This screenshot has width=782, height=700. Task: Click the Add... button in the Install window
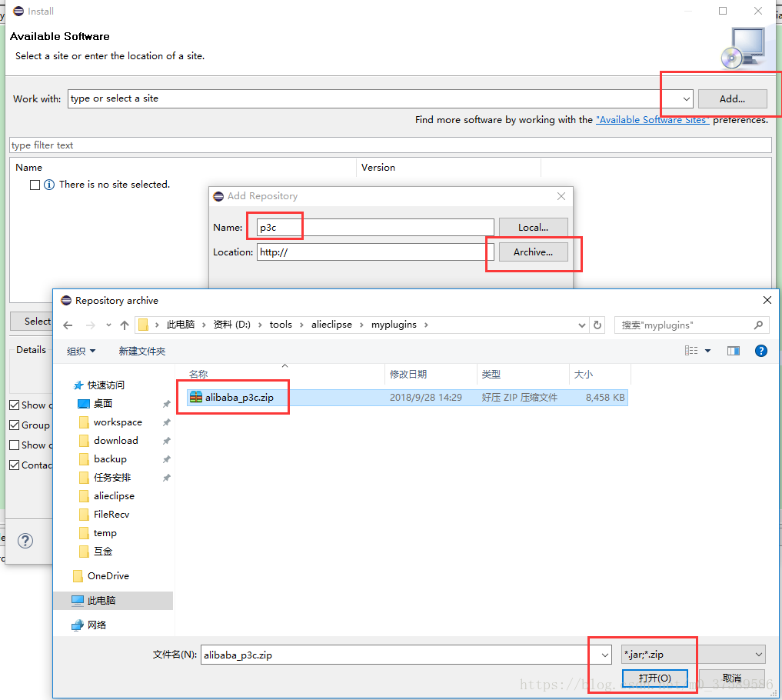point(732,98)
